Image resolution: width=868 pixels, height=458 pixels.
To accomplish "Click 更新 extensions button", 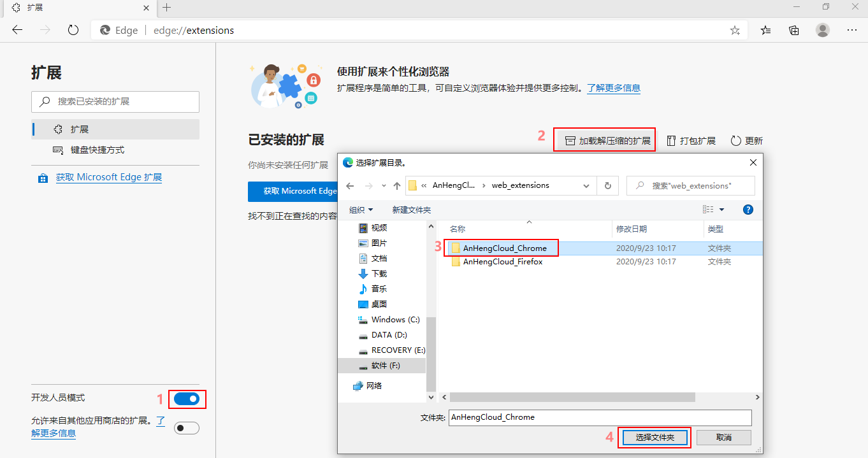I will [x=746, y=141].
